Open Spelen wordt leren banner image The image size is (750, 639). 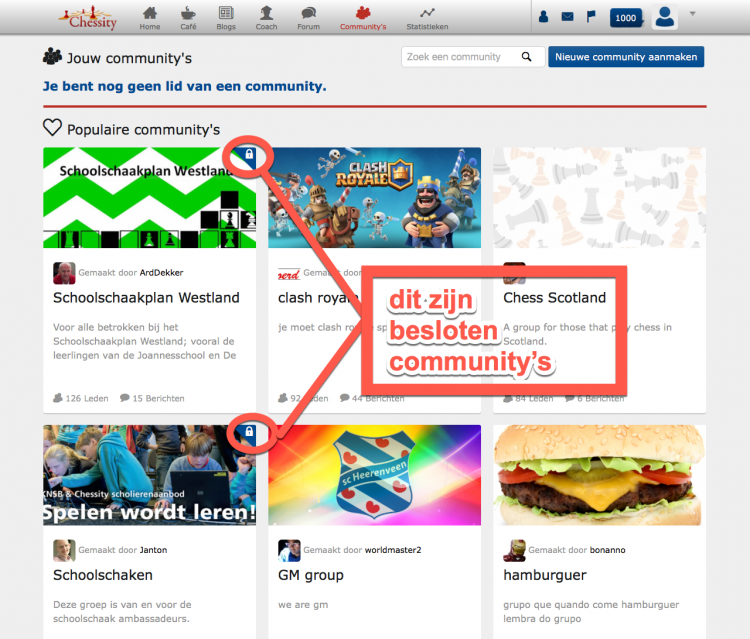click(149, 475)
